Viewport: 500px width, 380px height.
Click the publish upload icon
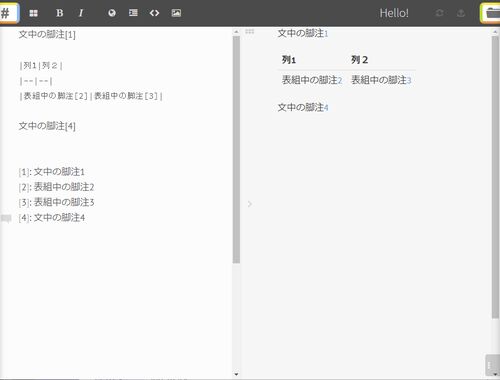coord(461,13)
